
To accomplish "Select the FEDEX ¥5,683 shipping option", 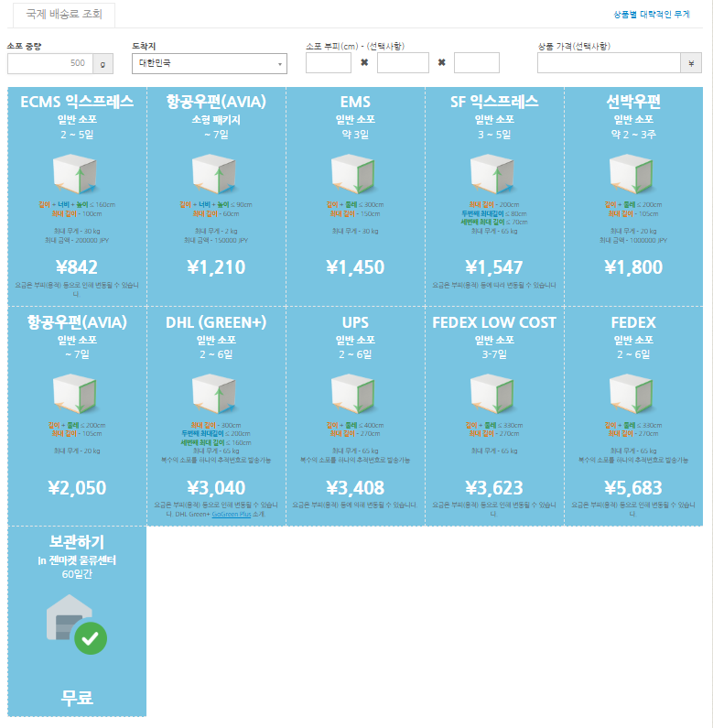I will click(x=633, y=487).
